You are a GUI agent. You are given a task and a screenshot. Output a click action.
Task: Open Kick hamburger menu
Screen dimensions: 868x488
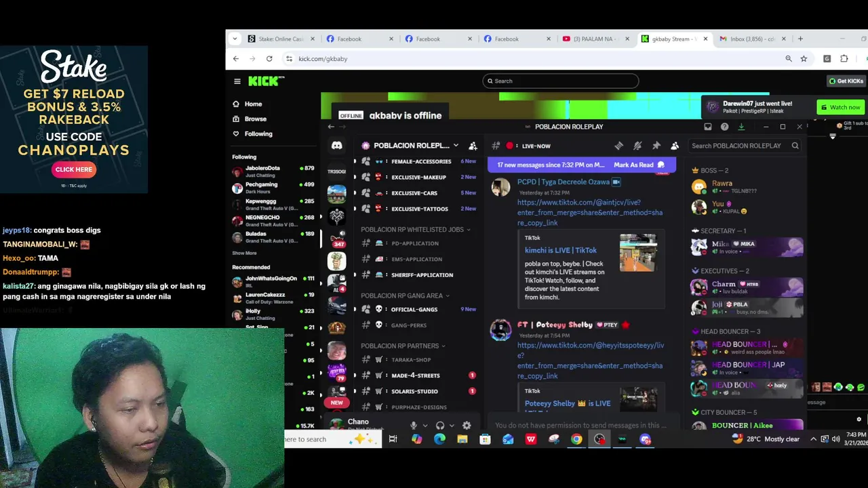point(237,81)
